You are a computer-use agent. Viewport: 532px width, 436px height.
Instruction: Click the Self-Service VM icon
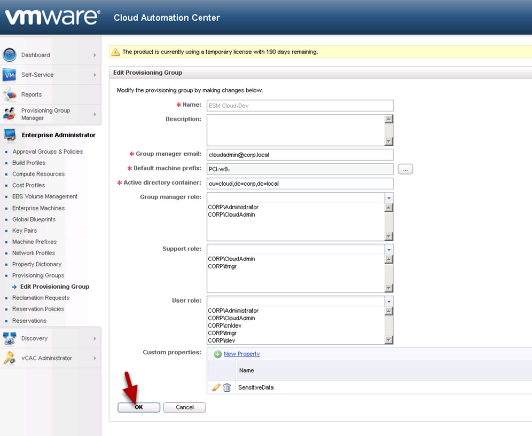[x=9, y=75]
